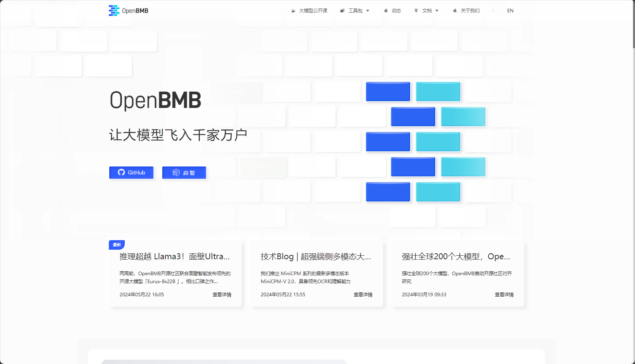The width and height of the screenshot is (635, 364).
Task: Click the MiniCPM-V 2.0 description text
Action: click(x=306, y=277)
